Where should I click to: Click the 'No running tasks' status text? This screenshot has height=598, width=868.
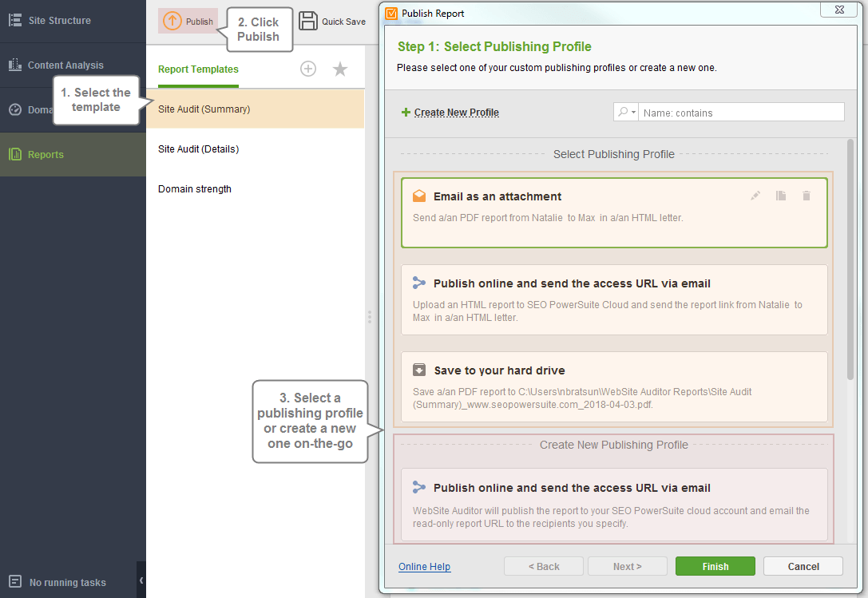[x=68, y=583]
